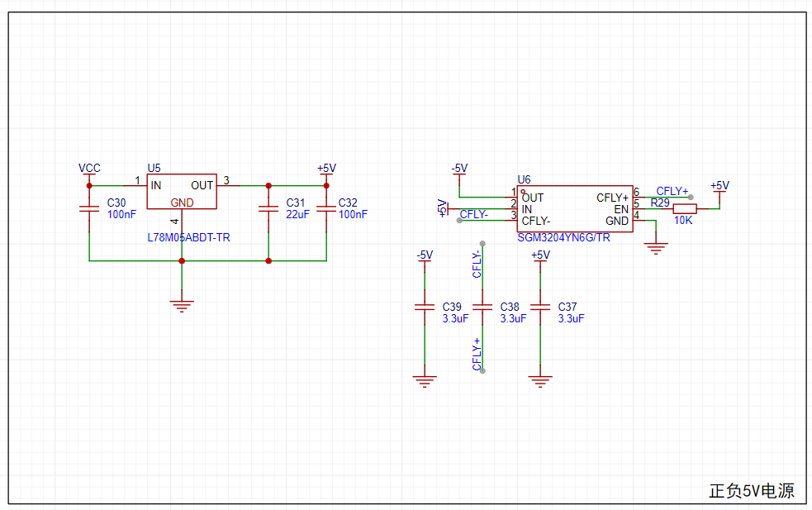This screenshot has width=812, height=510.
Task: Click the SGM3204YN6G/TR part label
Action: [x=563, y=237]
